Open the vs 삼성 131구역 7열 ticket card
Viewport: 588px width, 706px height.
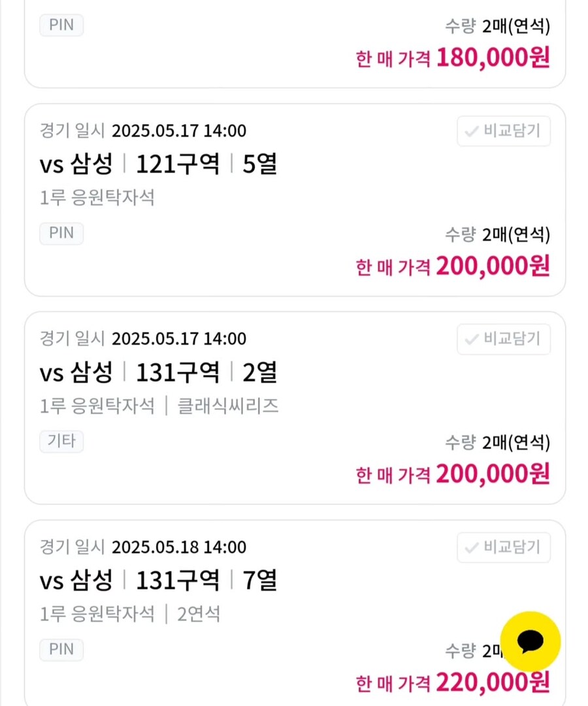click(x=295, y=613)
